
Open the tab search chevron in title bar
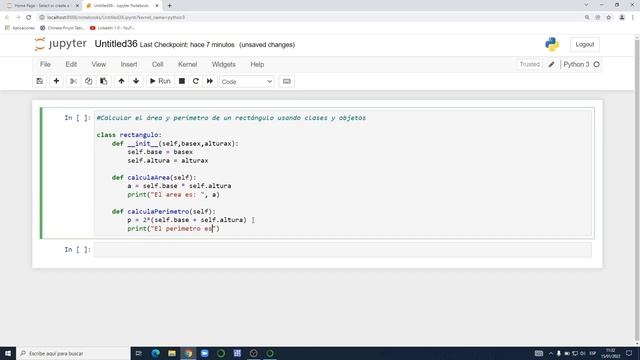point(586,5)
